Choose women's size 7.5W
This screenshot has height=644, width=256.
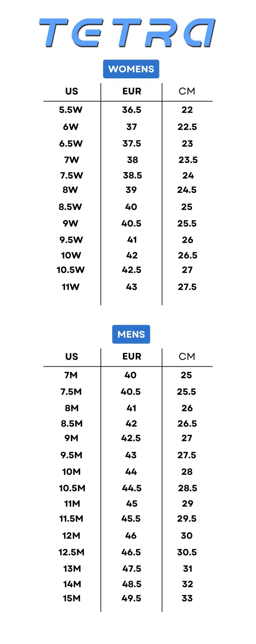[x=71, y=175]
